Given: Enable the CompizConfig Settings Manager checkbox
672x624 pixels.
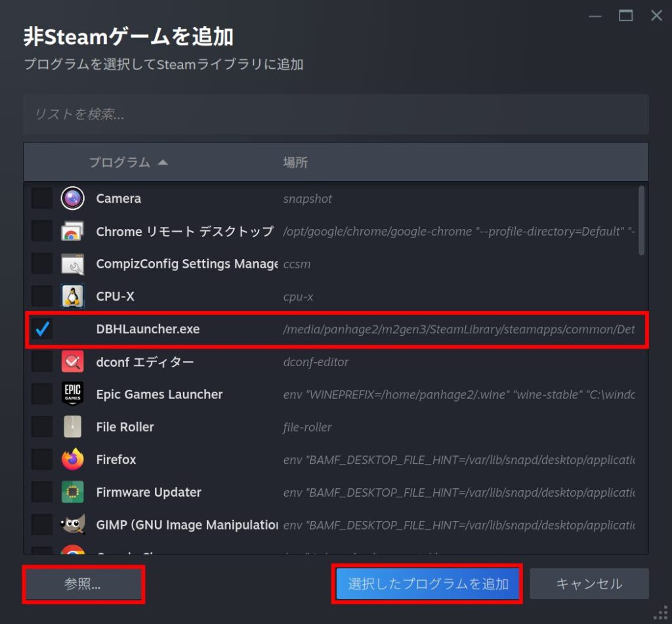Looking at the screenshot, I should pos(42,264).
